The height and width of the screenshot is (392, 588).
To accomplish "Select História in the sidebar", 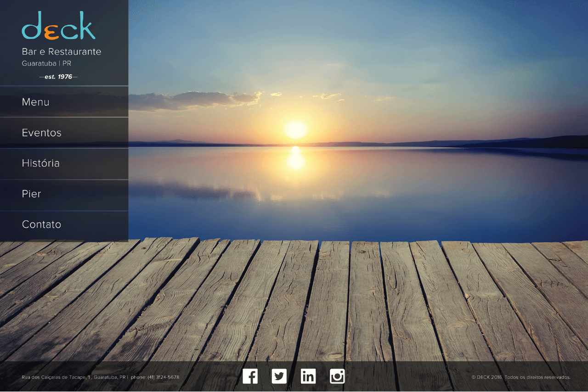I will pos(41,163).
